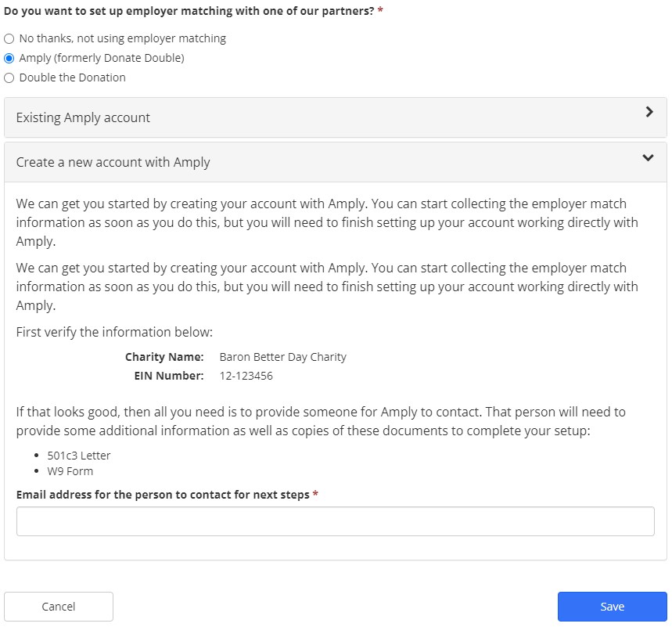This screenshot has height=627, width=672.
Task: Click the Save button
Action: [612, 606]
